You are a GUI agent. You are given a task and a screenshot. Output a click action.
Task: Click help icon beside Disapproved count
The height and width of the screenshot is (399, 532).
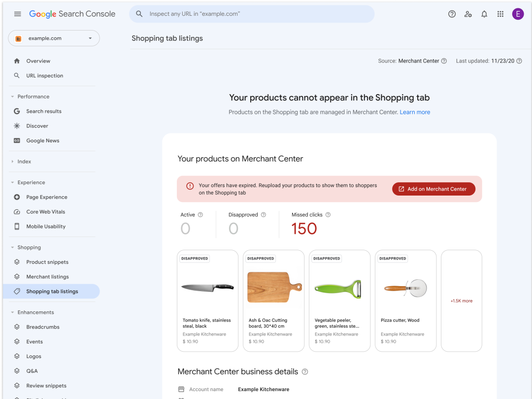point(263,215)
